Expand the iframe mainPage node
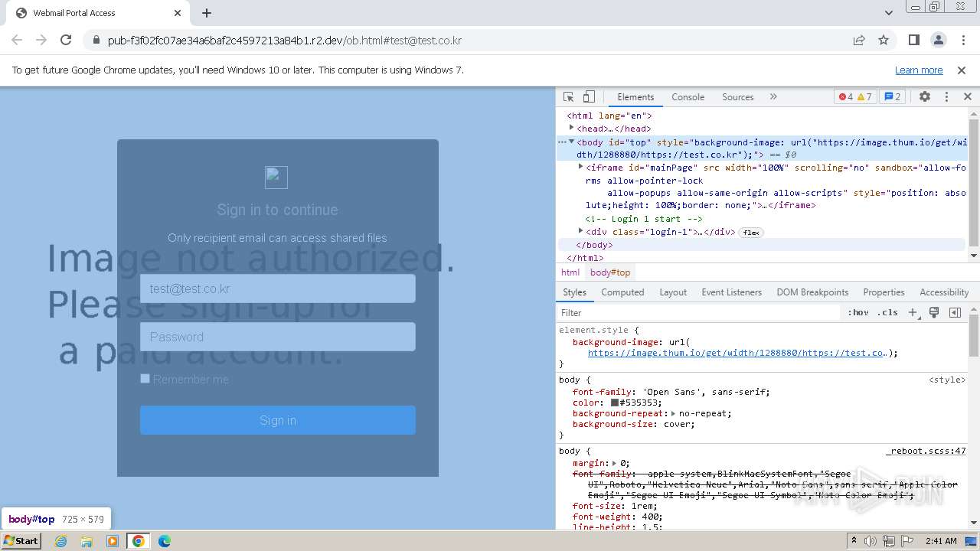Screen dimensions: 980x551 580,167
